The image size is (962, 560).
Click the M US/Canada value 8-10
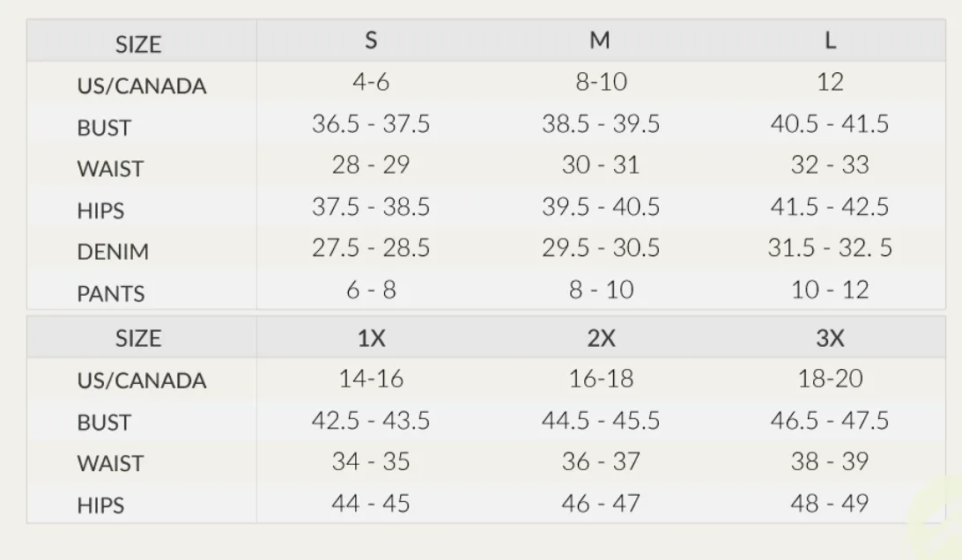click(x=601, y=82)
